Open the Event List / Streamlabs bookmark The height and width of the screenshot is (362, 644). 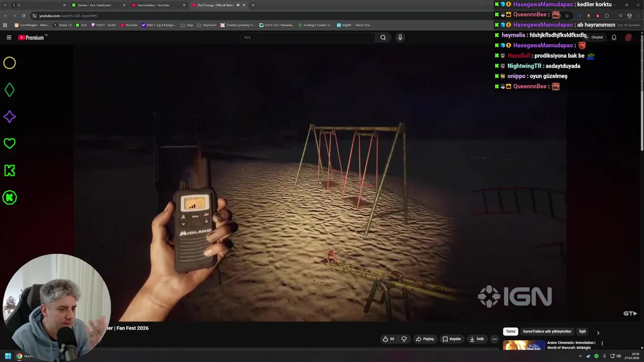[x=276, y=25]
